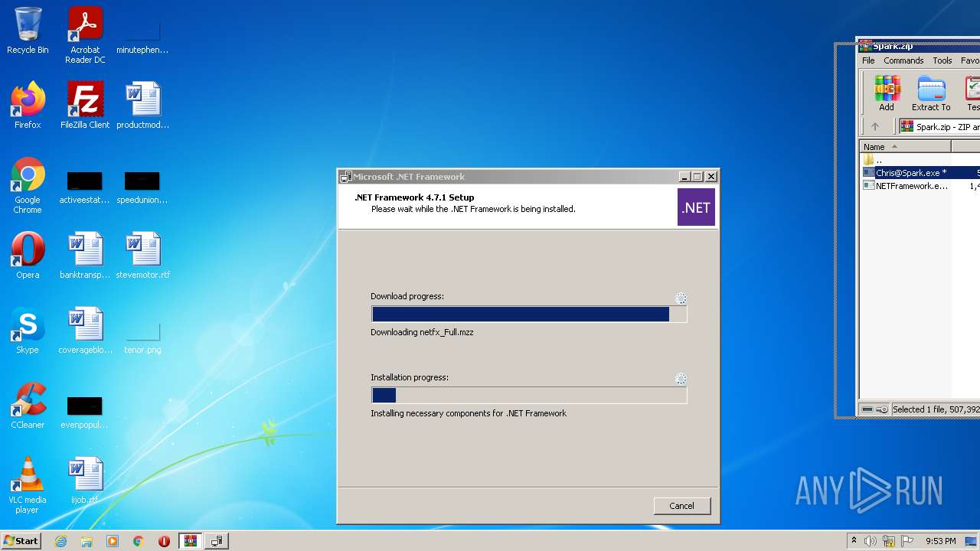Image resolution: width=980 pixels, height=551 pixels.
Task: Open the Opera desktop shortcut
Action: click(28, 256)
